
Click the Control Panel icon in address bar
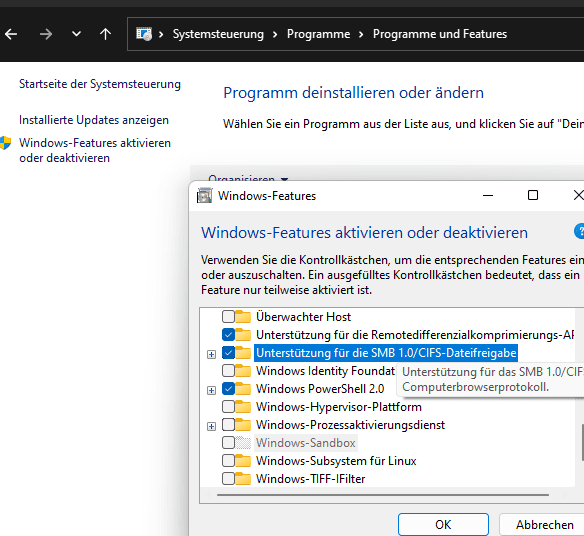coord(144,34)
